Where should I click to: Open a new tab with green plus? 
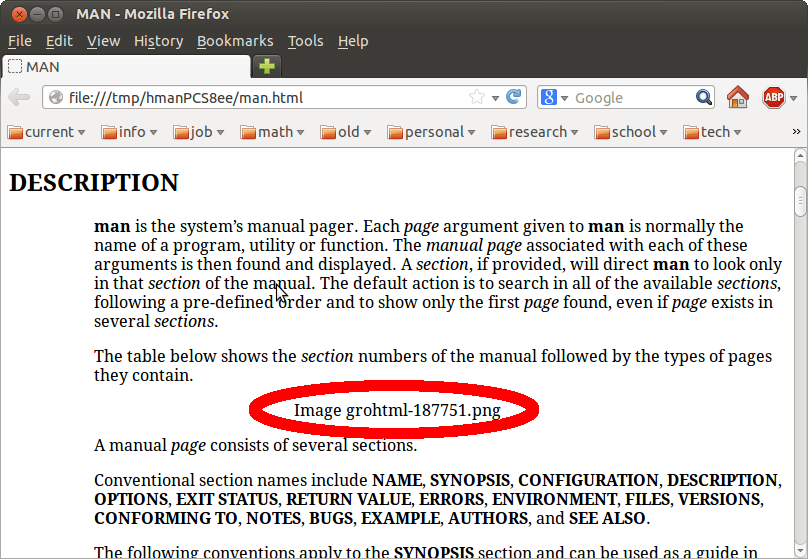point(266,66)
